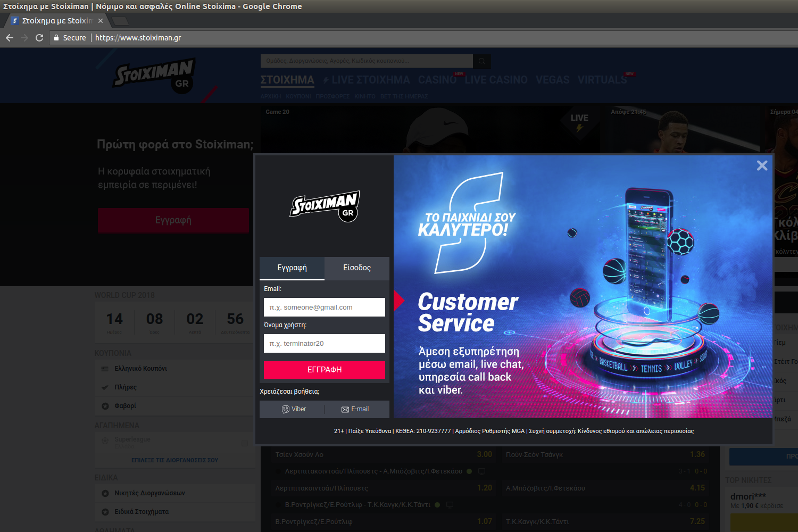Viewport: 798px width, 532px height.
Task: Open a new Chrome tab
Action: click(x=120, y=21)
